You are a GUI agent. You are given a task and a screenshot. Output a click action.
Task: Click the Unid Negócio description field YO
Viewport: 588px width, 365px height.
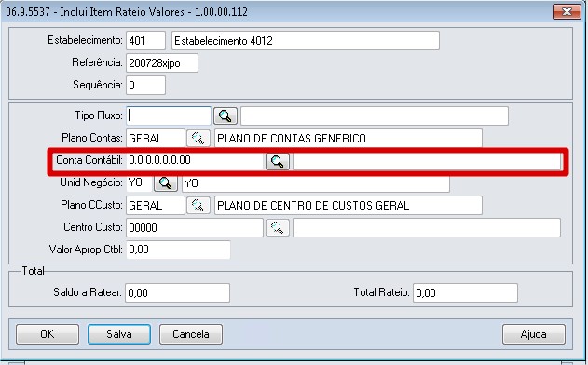point(316,183)
